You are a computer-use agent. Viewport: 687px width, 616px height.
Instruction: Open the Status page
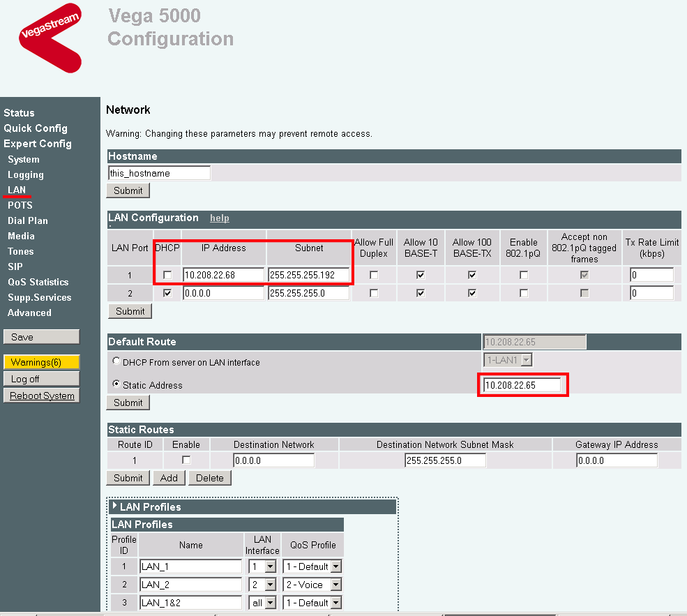19,113
